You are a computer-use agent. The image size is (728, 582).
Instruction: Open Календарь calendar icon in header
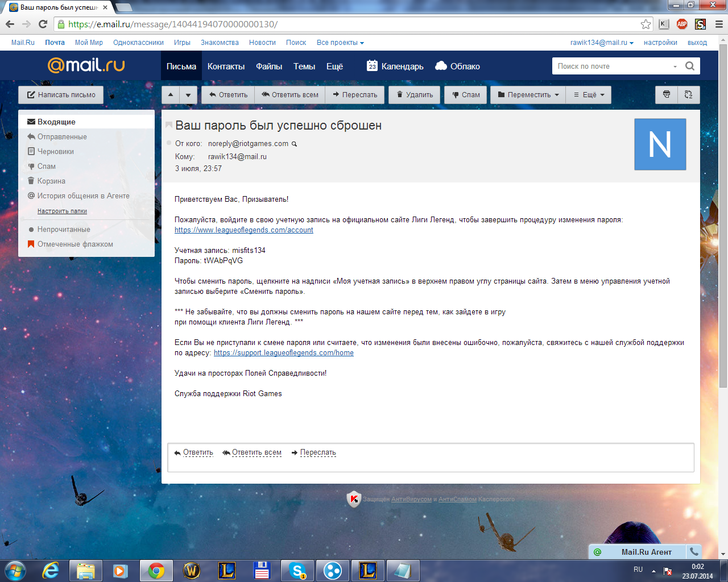pos(395,66)
